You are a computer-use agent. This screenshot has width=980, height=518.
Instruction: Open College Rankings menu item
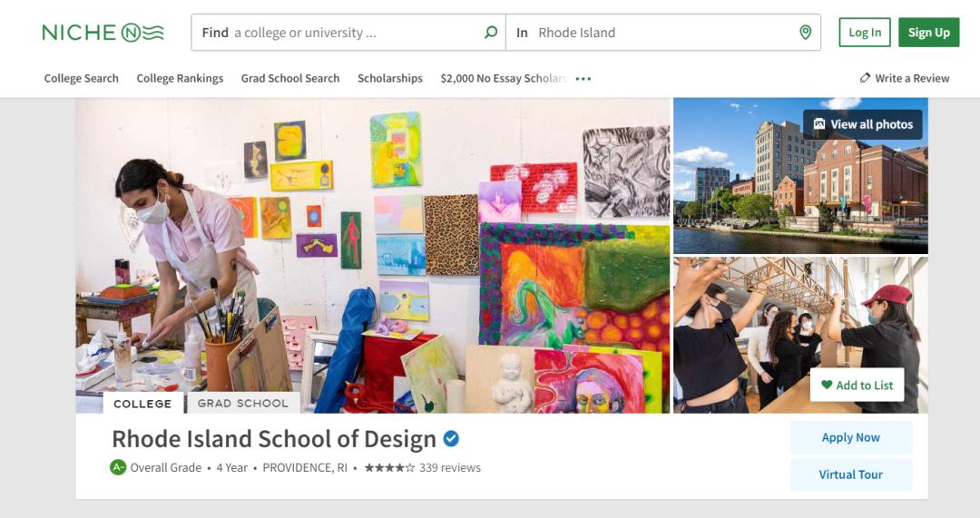pos(180,78)
